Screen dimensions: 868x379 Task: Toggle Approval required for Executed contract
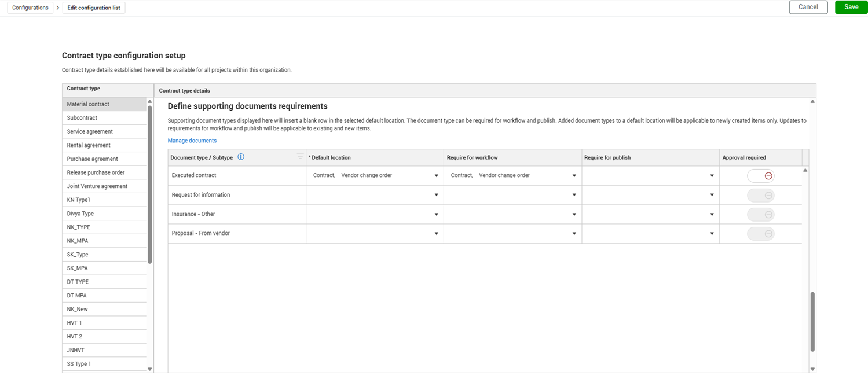(x=761, y=176)
